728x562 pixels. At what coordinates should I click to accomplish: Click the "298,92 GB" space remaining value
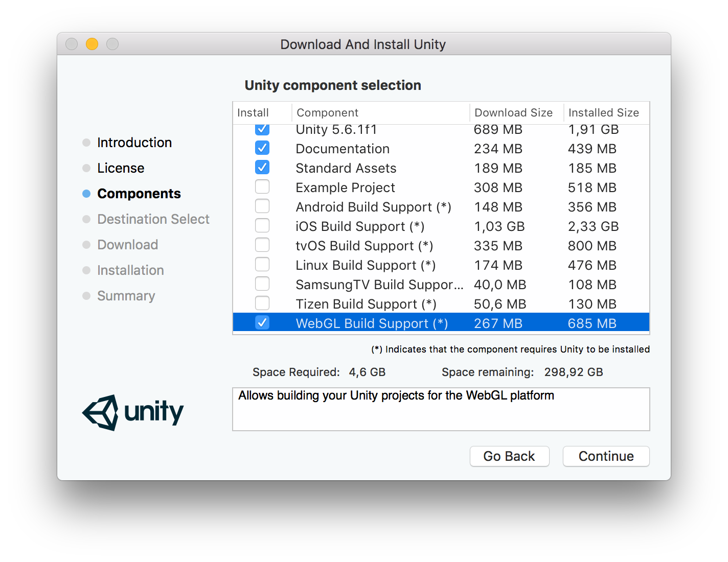(574, 372)
